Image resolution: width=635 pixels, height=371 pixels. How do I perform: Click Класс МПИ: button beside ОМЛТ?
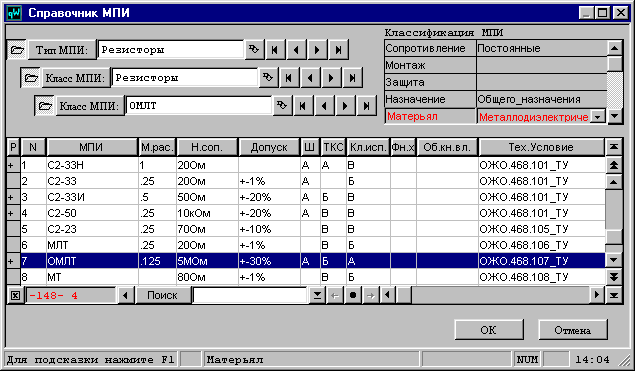click(x=90, y=106)
